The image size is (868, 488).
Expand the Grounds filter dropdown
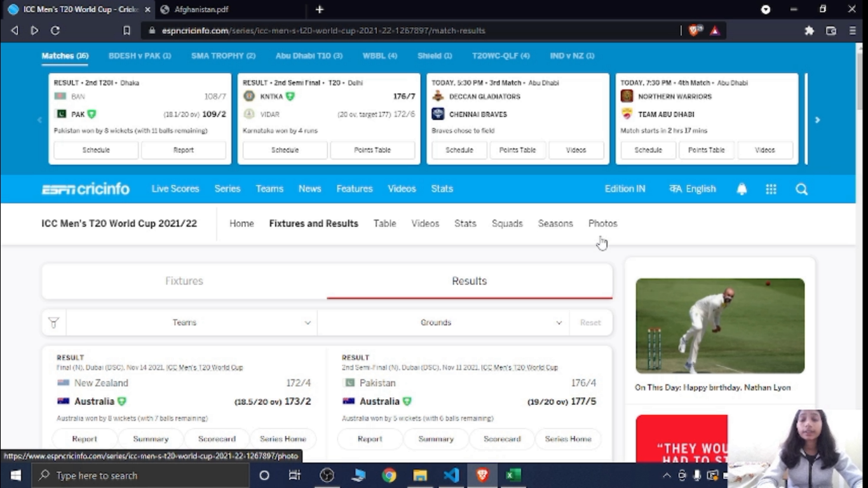coord(443,323)
